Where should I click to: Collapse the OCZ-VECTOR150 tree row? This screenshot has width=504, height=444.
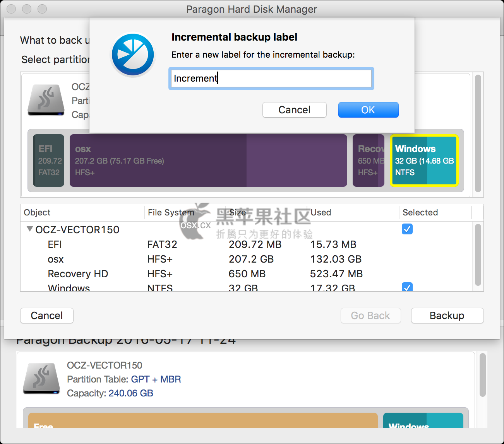[x=29, y=229]
